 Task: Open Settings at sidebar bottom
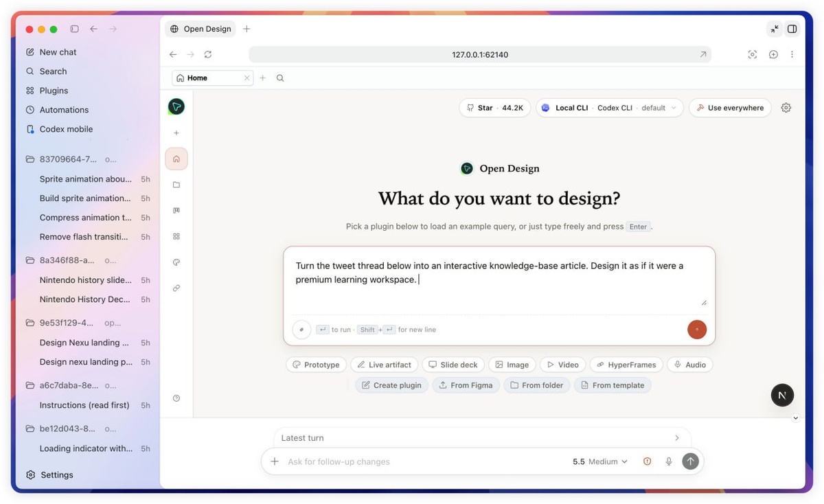coord(49,474)
